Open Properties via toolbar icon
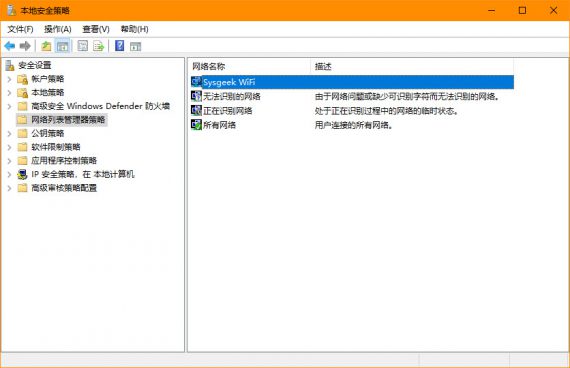This screenshot has width=570, height=368. point(83,46)
